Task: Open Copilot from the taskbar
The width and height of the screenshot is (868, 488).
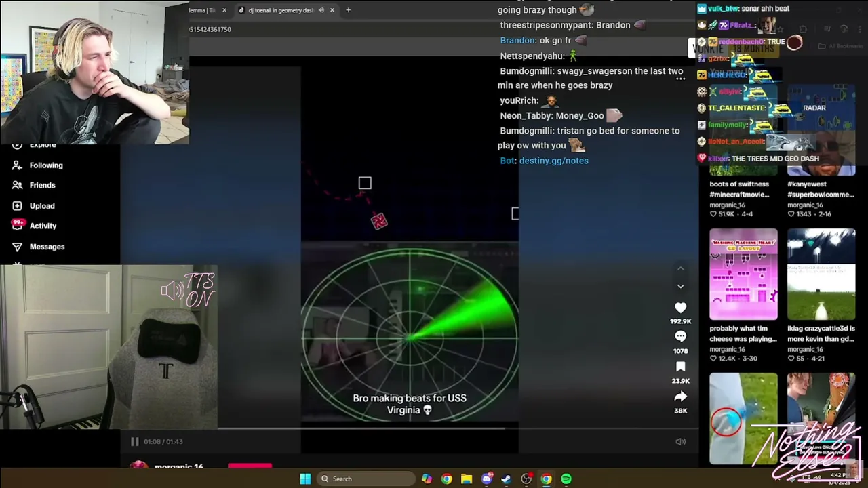Action: point(427,479)
